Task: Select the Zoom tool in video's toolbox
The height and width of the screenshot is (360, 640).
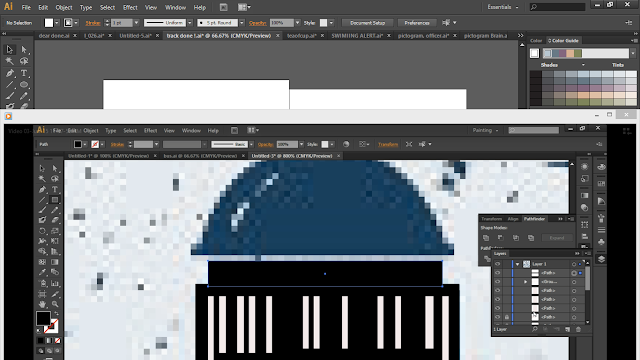Action: tap(55, 304)
